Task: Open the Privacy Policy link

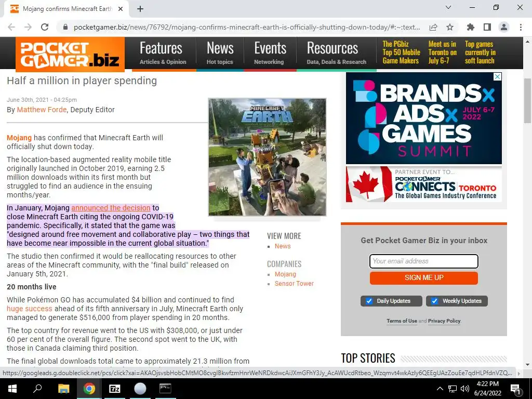Action: pos(444,321)
